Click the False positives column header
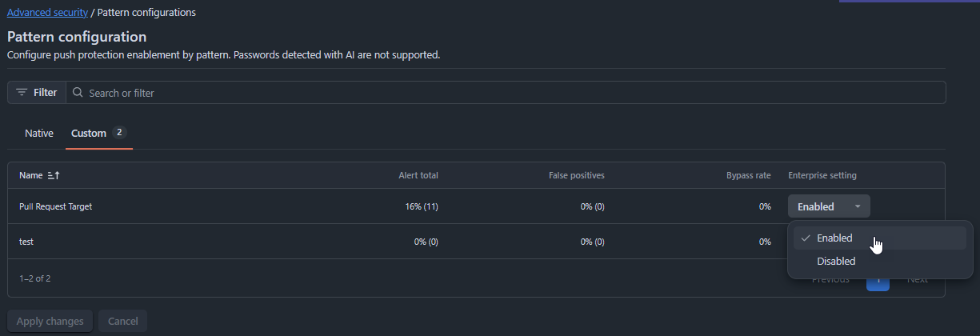This screenshot has height=336, width=980. pyautogui.click(x=576, y=175)
